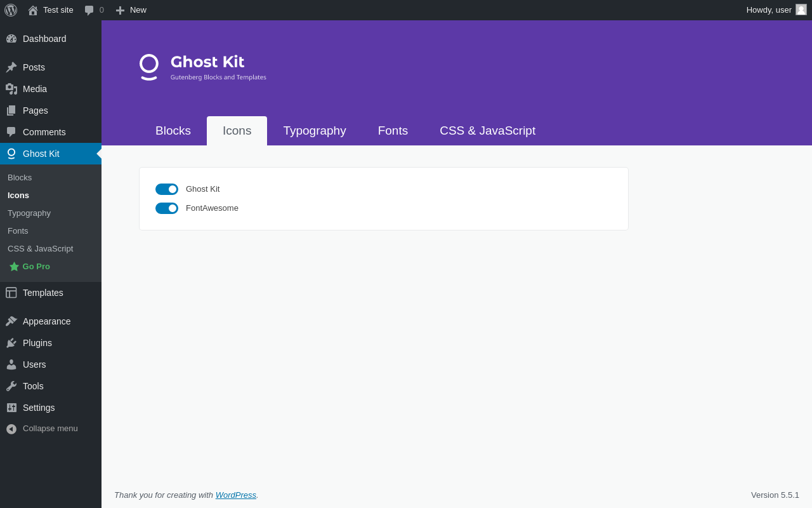Open the Appearance menu label
Screen dimensions: 812x508
tap(47, 321)
